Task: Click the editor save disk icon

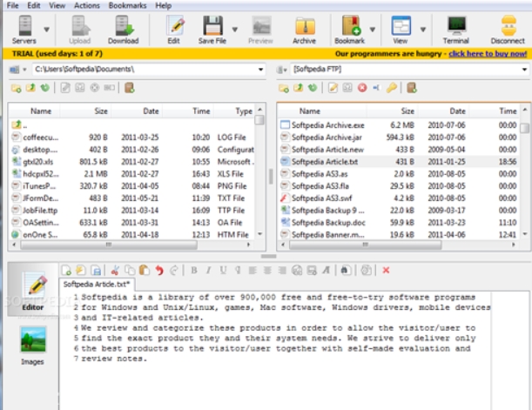Action: (97, 270)
